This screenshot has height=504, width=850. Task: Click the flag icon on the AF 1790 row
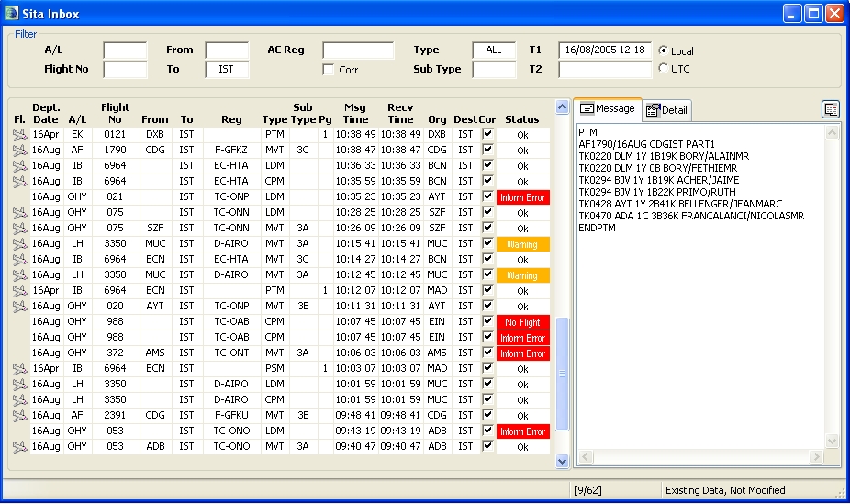18,151
